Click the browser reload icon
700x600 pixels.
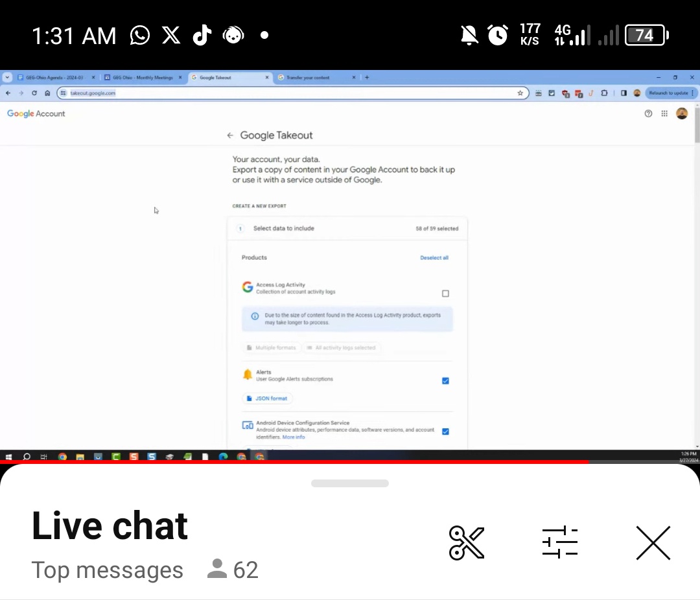click(x=34, y=93)
